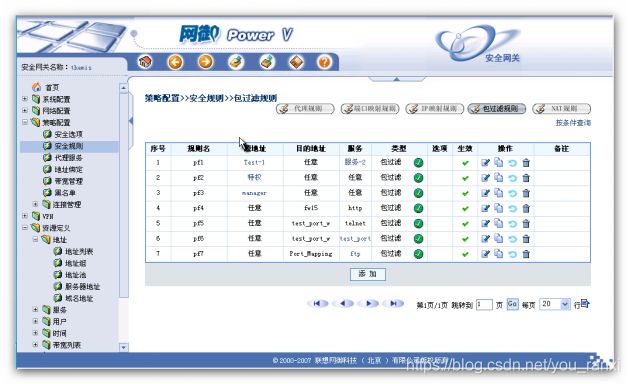This screenshot has height=384, width=630.
Task: Go back with the left arrow toolbar icon
Action: pyautogui.click(x=175, y=62)
